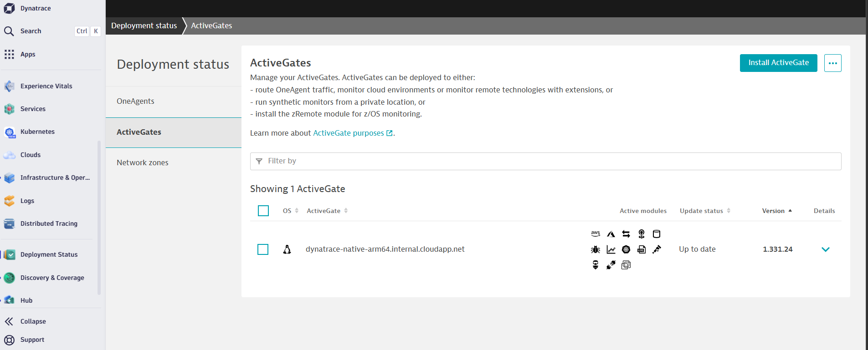Open Distributed Tracing app

pyautogui.click(x=49, y=223)
